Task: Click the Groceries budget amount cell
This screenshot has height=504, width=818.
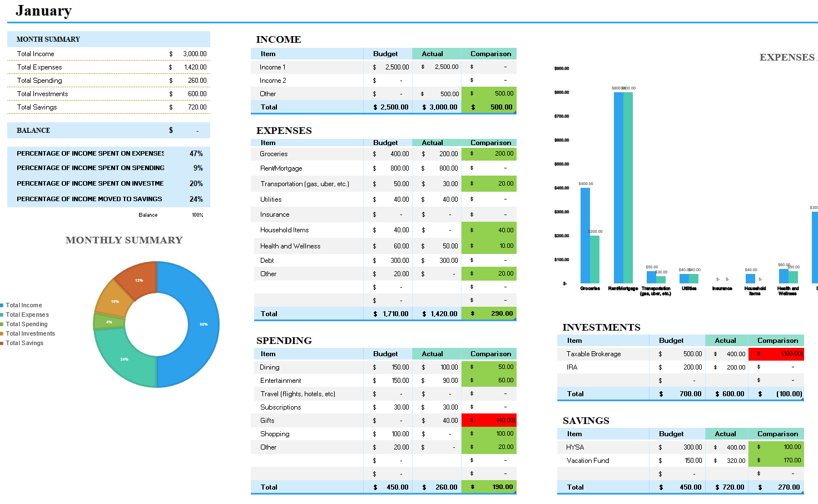Action: click(388, 154)
